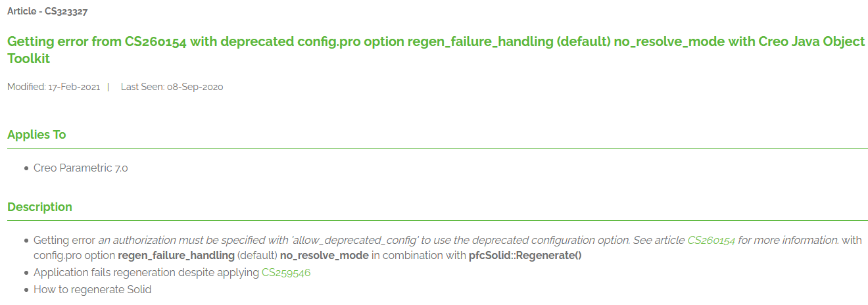Viewport: 868px width, 305px height.
Task: Click the 'Description' section heading
Action: 39,207
